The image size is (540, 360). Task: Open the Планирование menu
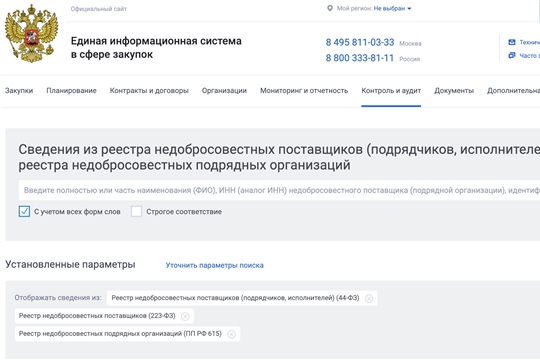[71, 91]
